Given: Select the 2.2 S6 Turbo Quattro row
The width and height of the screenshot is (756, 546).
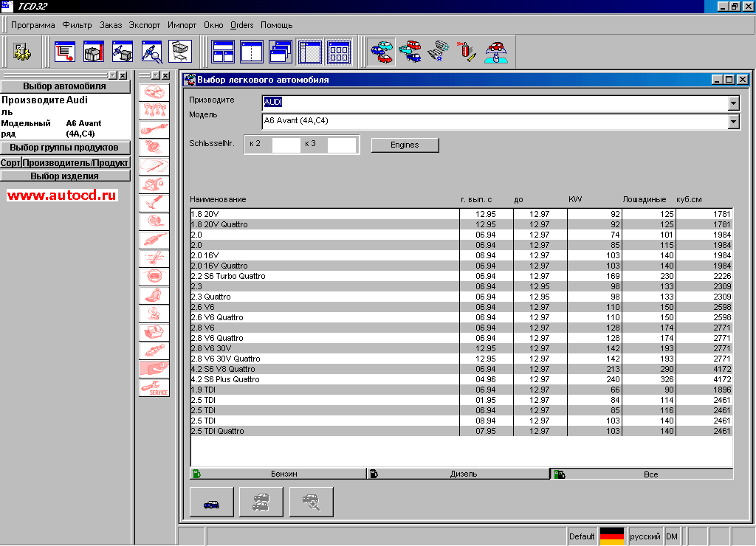Looking at the screenshot, I should tap(461, 276).
